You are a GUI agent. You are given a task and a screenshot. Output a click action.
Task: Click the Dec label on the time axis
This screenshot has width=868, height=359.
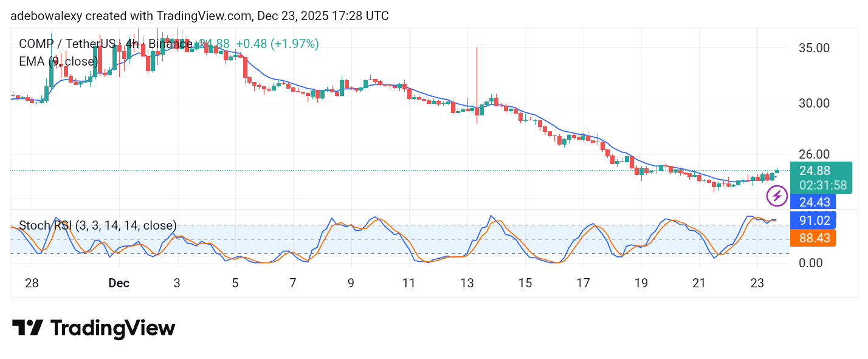119,283
